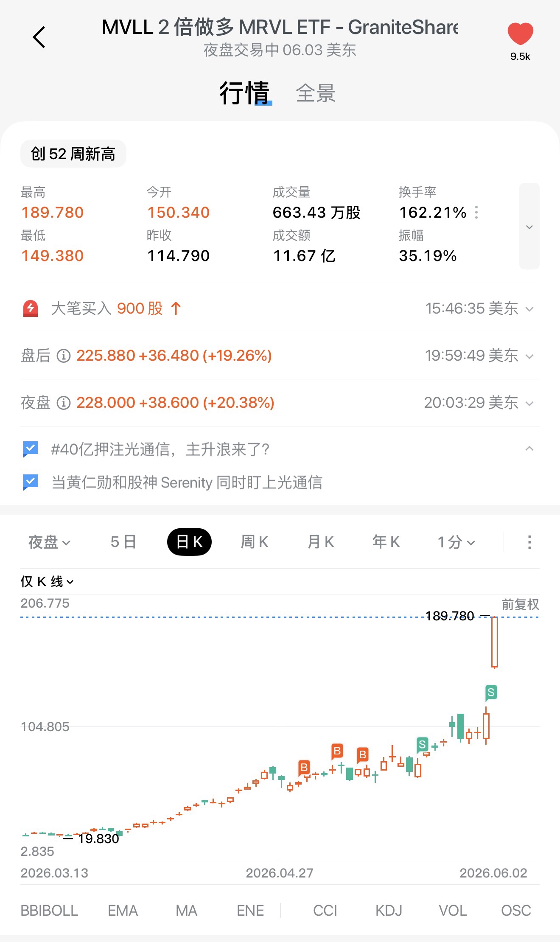The height and width of the screenshot is (942, 560).
Task: Toggle checkbox for 当黄仁勋和股神 Serenity topic
Action: tap(31, 482)
